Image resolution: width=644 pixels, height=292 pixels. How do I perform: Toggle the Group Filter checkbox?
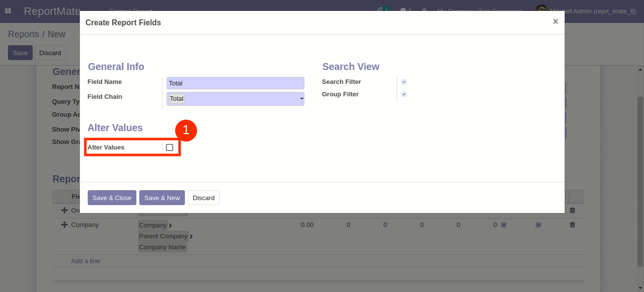404,94
